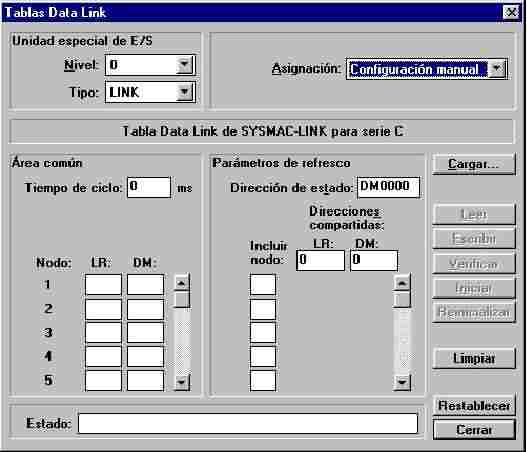Screen dimensions: 527x452
Task: Click the Limpiar button
Action: [x=474, y=358]
